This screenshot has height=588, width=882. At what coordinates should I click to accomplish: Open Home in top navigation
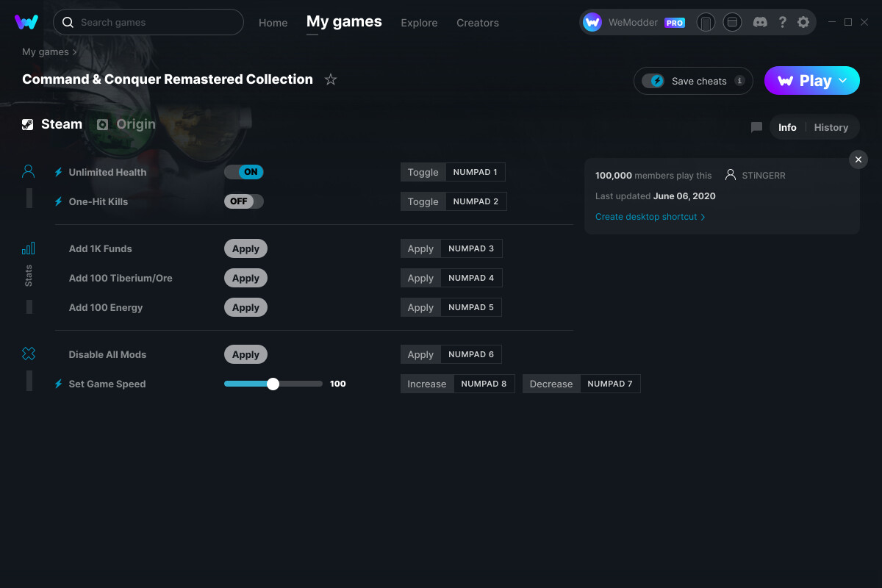[x=273, y=23]
